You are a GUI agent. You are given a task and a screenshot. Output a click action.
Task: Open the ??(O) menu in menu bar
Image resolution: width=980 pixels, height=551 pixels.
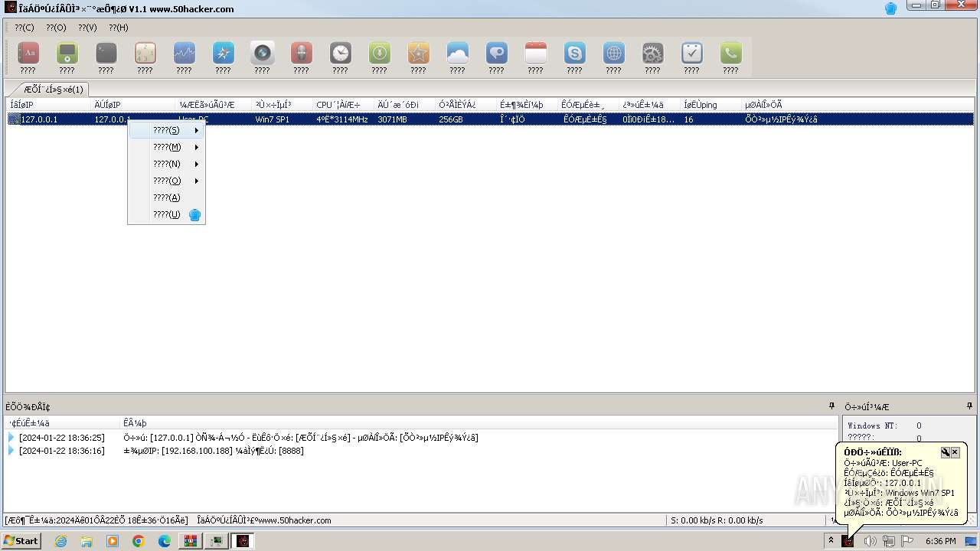pos(56,28)
